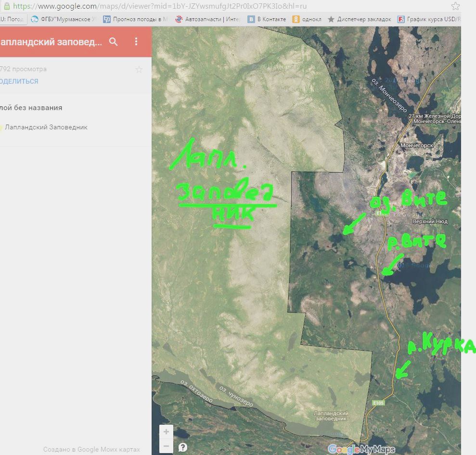Star this map in the side panel
The image size is (476, 455).
[139, 70]
